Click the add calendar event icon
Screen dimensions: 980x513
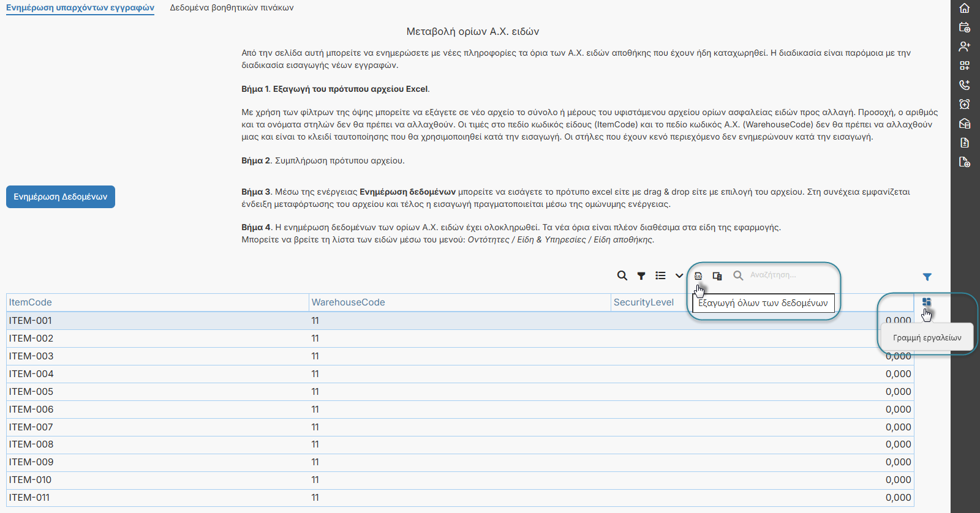click(x=965, y=27)
